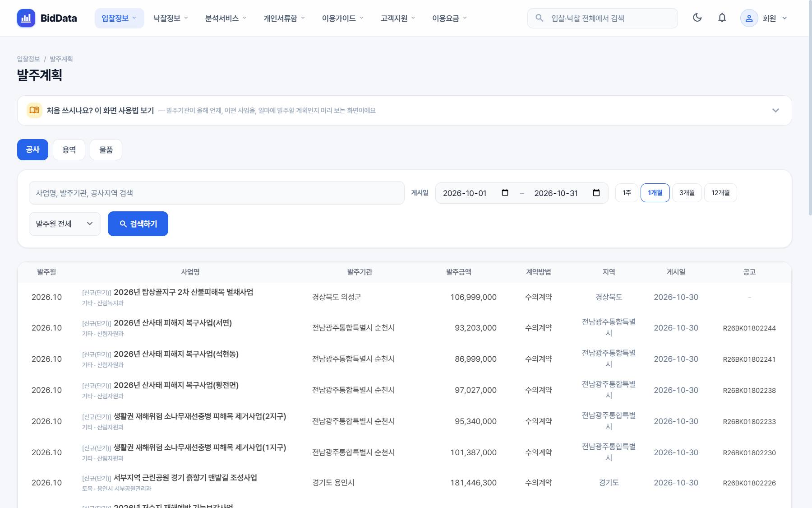Open 서부지역 근린공원 경기 흙향기 맨발길 조성사업
The height and width of the screenshot is (508, 812).
pyautogui.click(x=185, y=478)
